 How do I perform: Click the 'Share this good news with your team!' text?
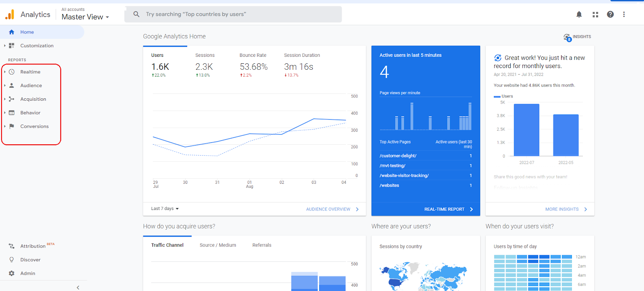pyautogui.click(x=530, y=177)
